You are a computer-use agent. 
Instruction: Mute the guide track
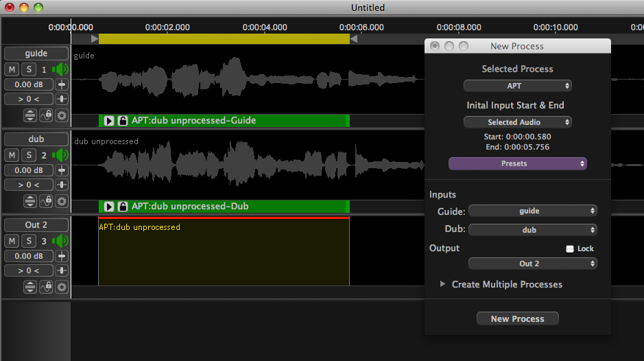12,69
